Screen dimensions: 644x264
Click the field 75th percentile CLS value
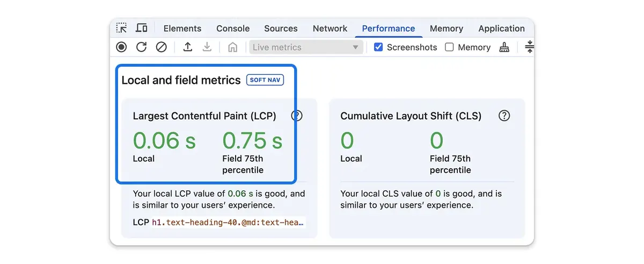coord(437,141)
